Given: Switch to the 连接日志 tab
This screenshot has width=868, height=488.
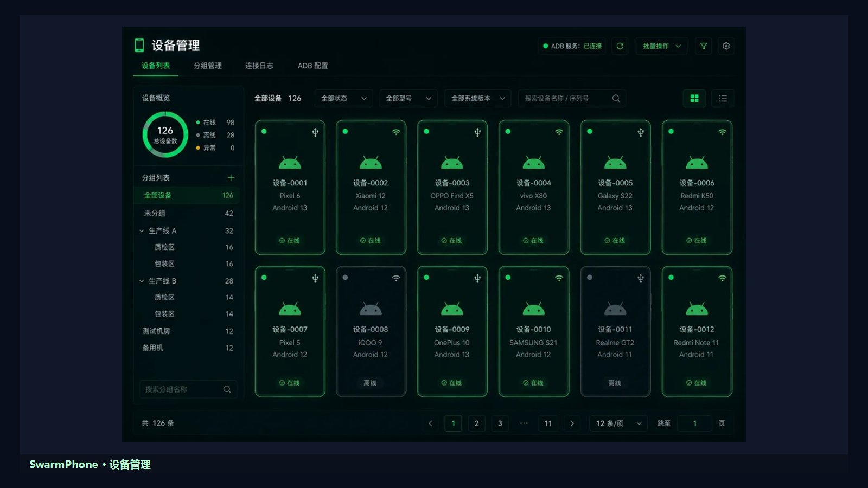Looking at the screenshot, I should point(259,66).
